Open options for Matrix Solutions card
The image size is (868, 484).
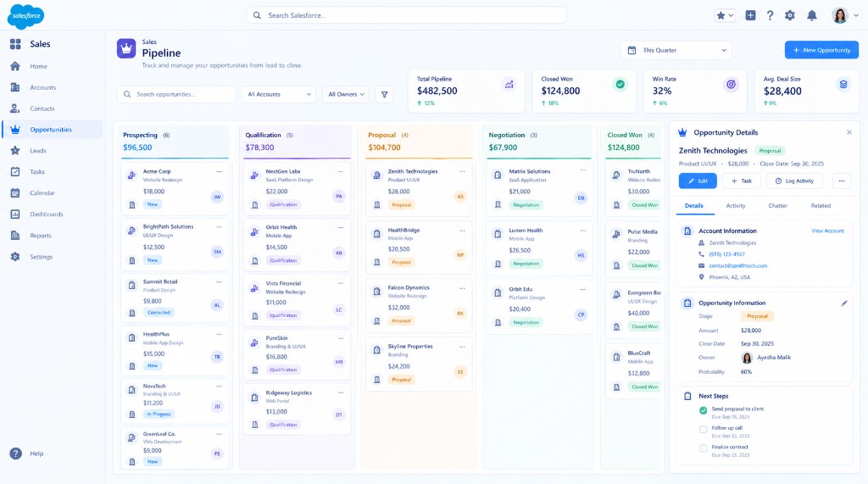point(583,170)
